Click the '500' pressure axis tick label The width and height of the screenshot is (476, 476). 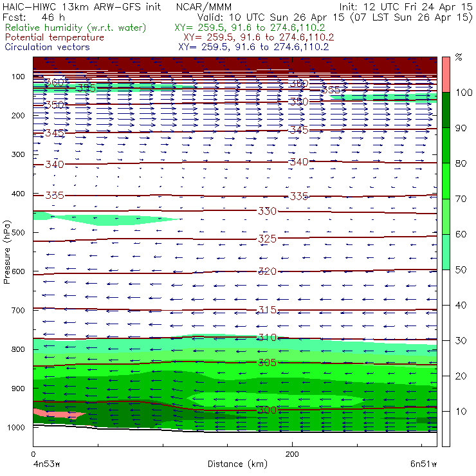(18, 233)
